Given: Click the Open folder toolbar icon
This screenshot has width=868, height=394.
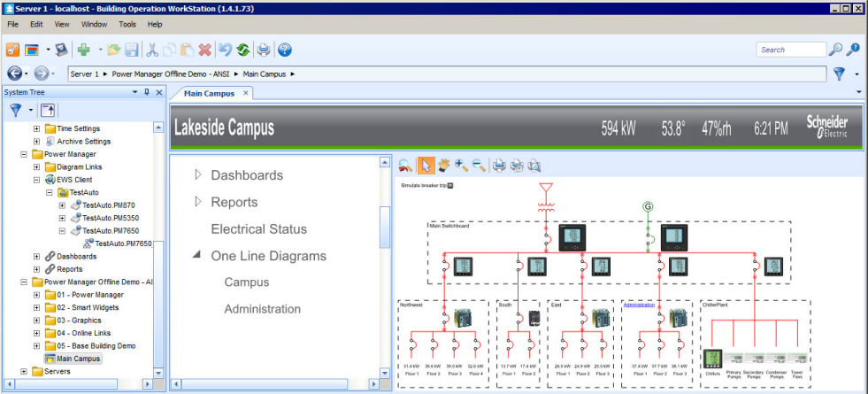Looking at the screenshot, I should coord(114,50).
